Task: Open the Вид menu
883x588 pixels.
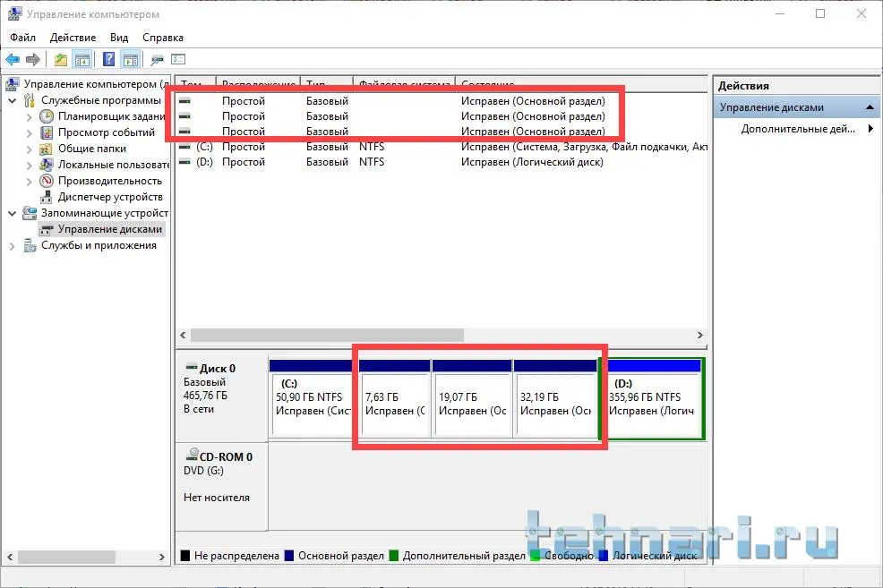Action: pyautogui.click(x=119, y=37)
